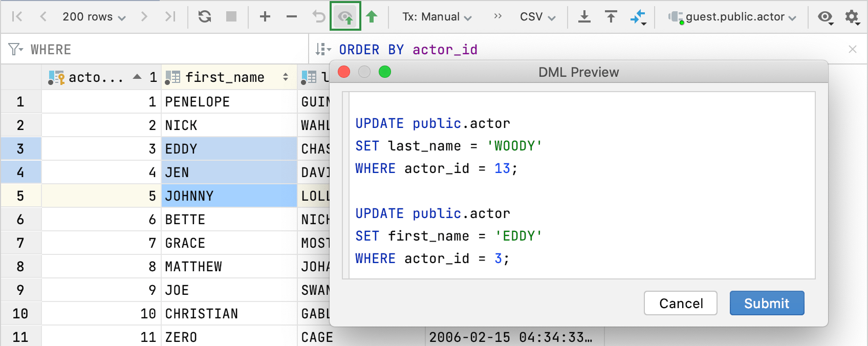This screenshot has width=868, height=346.
Task: Select the NICK cell
Action: click(x=229, y=125)
